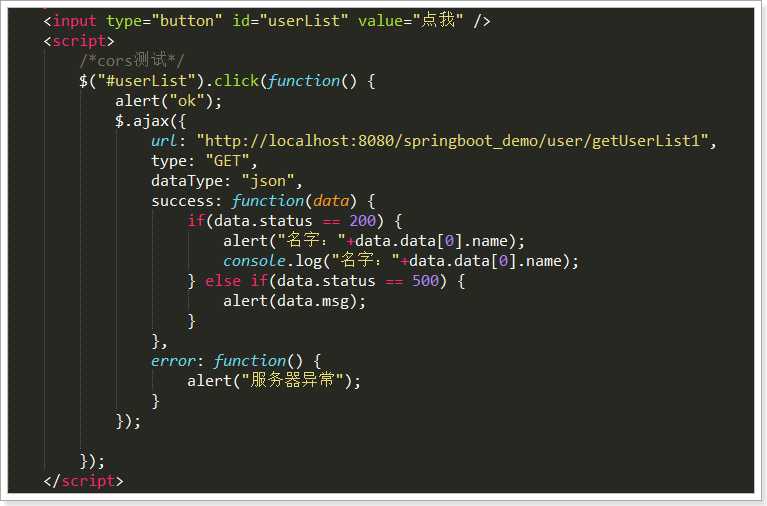Viewport: 767px width, 506px height.
Task: Click the input tag name
Action: click(x=74, y=21)
